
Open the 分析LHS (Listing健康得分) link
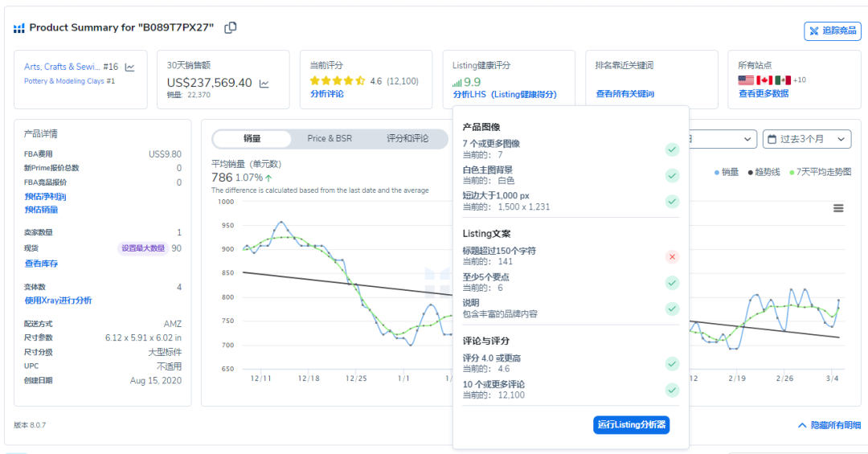505,95
